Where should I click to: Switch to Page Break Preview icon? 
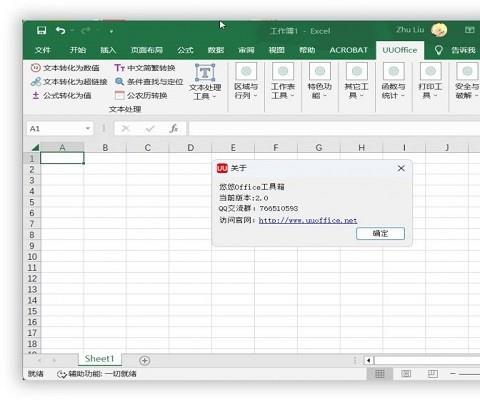432,374
